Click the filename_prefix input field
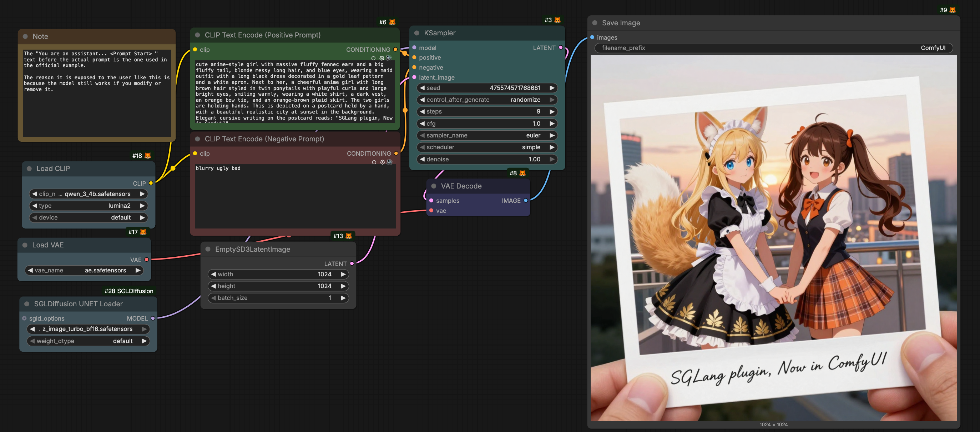This screenshot has height=432, width=980. 773,48
